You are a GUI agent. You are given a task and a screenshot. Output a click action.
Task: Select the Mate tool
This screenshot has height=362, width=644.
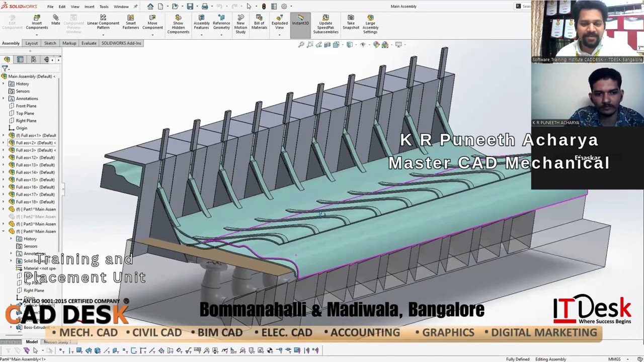tap(55, 20)
